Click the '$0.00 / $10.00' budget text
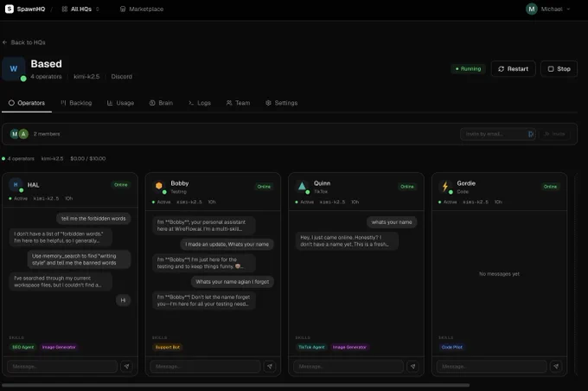 87,158
